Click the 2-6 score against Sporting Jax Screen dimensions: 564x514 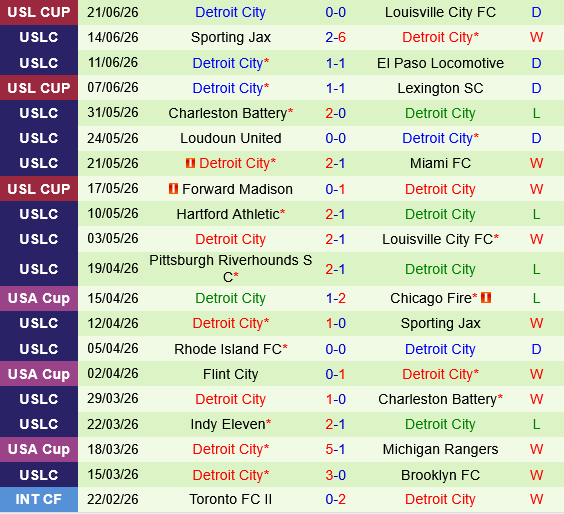335,37
